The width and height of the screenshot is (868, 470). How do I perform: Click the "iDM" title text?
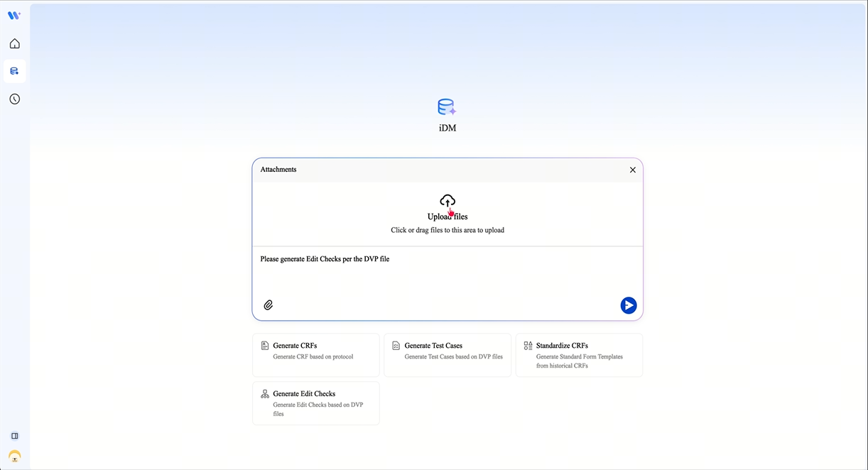447,129
